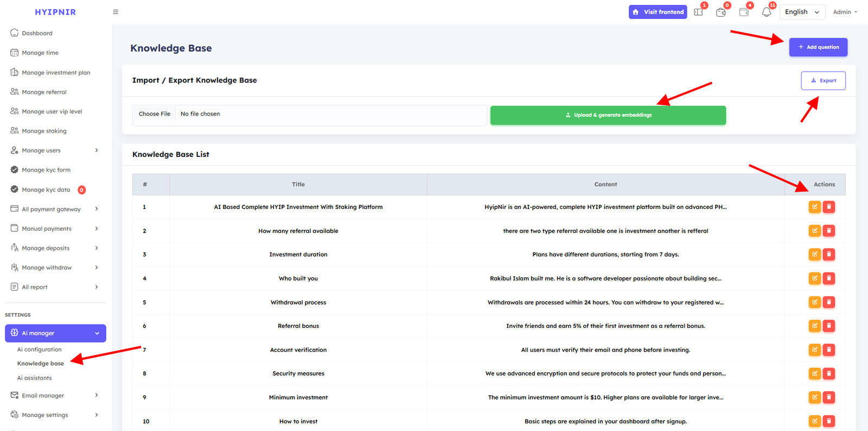Edit the How to invest entry
Screen dimensions: 868x431
(815, 421)
